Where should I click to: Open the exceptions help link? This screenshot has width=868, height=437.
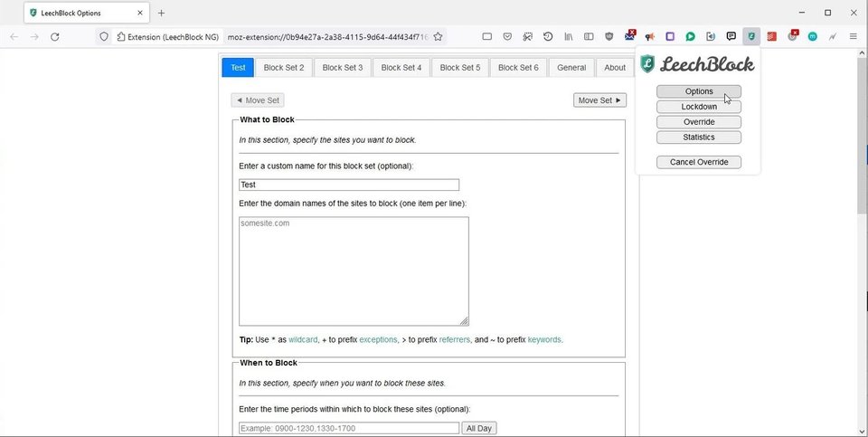[378, 339]
